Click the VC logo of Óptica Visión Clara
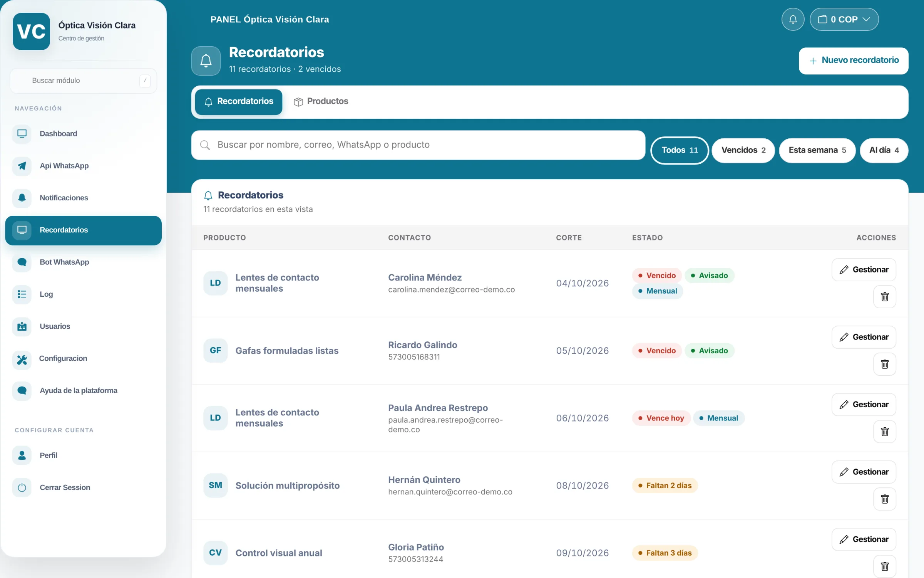The width and height of the screenshot is (924, 578). point(32,32)
